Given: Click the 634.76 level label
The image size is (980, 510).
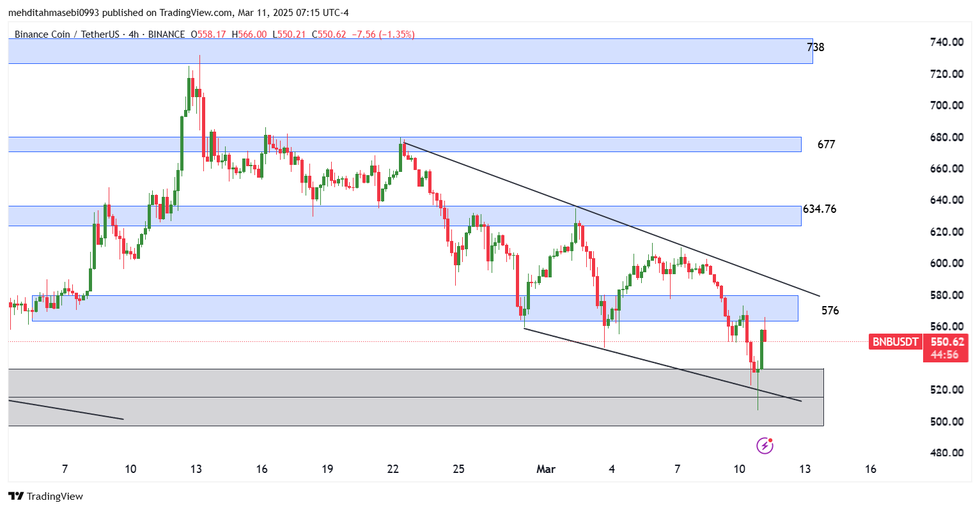Looking at the screenshot, I should [x=820, y=209].
